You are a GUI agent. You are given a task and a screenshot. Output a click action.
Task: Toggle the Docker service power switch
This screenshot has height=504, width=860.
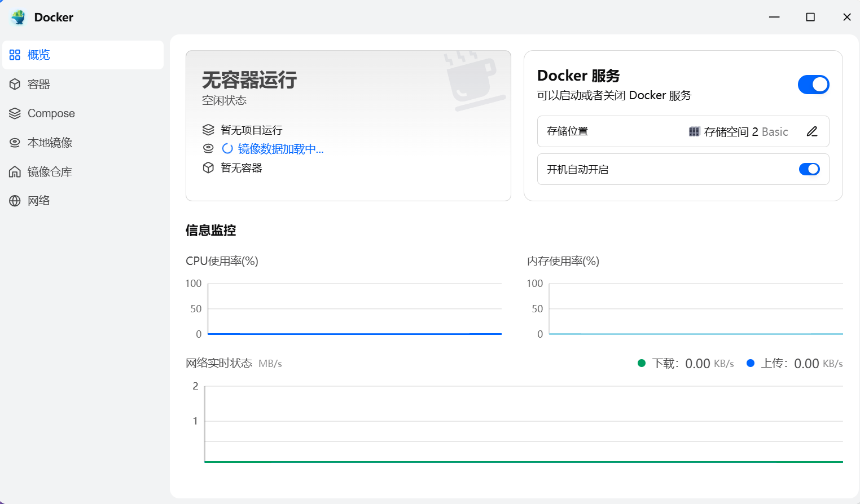(813, 84)
